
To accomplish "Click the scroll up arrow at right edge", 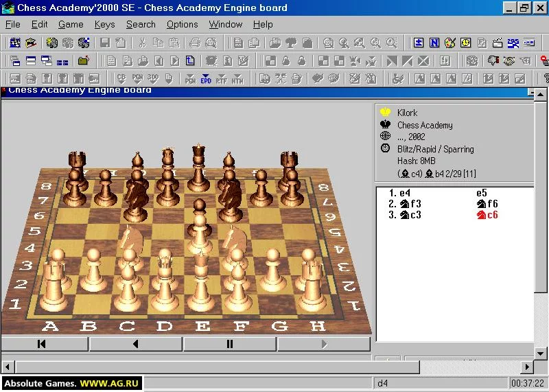I will pyautogui.click(x=541, y=95).
